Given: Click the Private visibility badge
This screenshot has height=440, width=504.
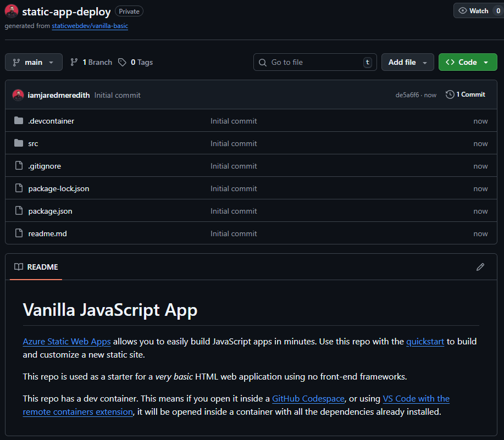Looking at the screenshot, I should pyautogui.click(x=129, y=11).
